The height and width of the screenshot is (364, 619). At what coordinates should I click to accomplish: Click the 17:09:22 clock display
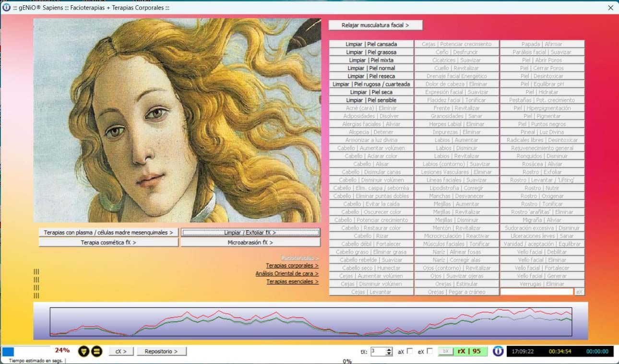(x=523, y=352)
